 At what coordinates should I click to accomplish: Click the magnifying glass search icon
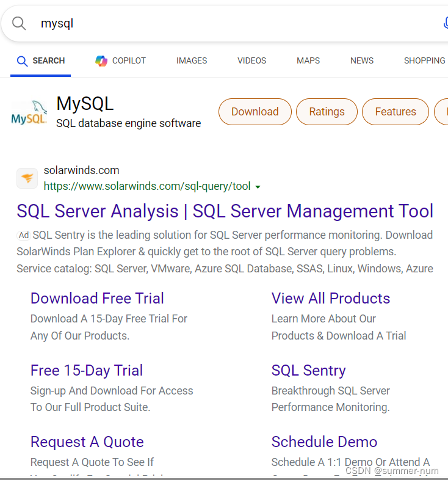point(19,23)
